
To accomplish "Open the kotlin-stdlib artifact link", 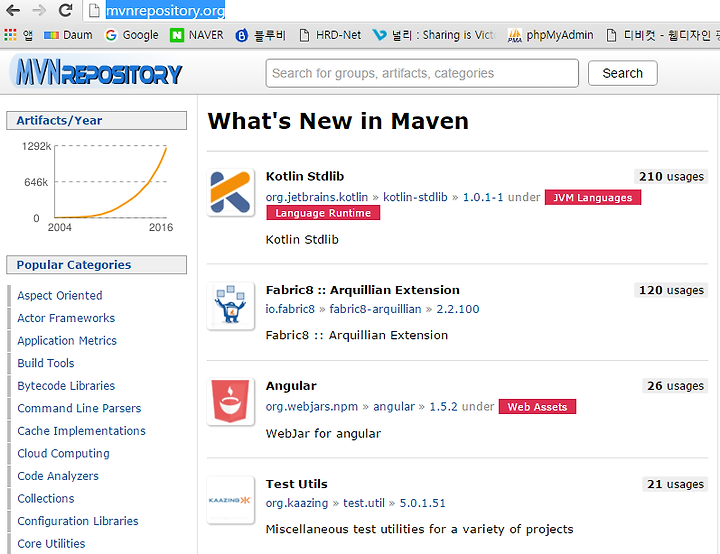I will point(415,197).
